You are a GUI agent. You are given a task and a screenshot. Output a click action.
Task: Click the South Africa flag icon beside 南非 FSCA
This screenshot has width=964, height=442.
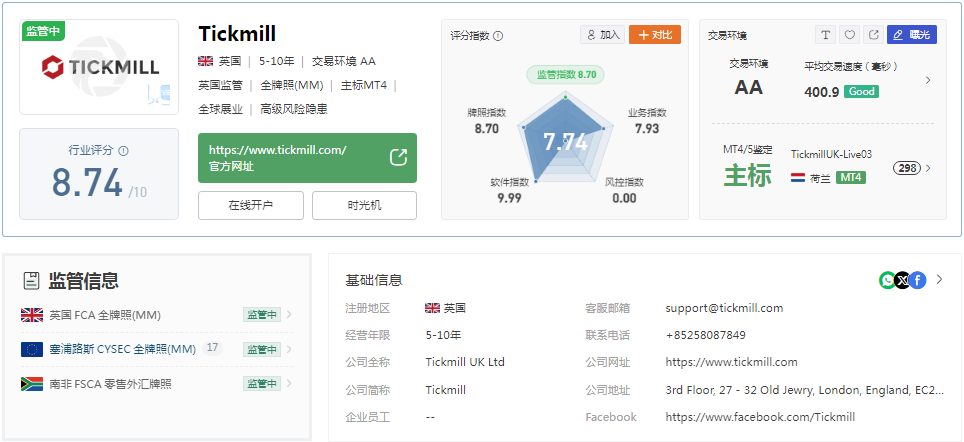click(x=32, y=384)
